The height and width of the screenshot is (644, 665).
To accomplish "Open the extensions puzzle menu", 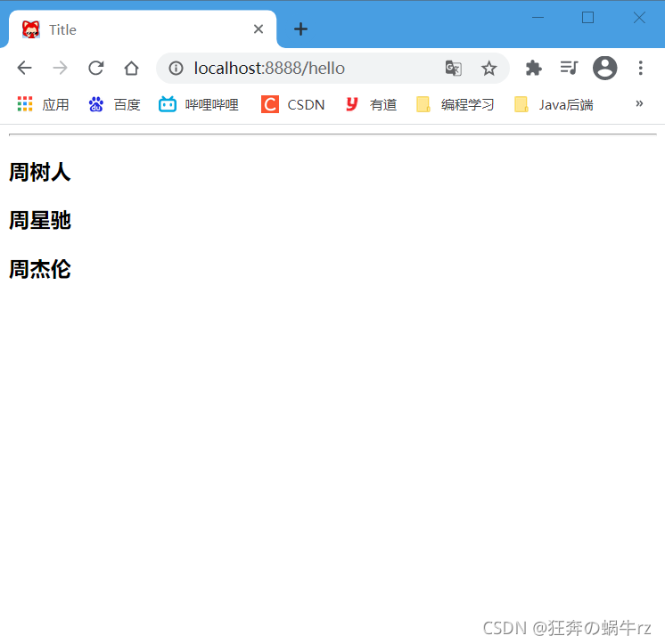I will pyautogui.click(x=534, y=68).
